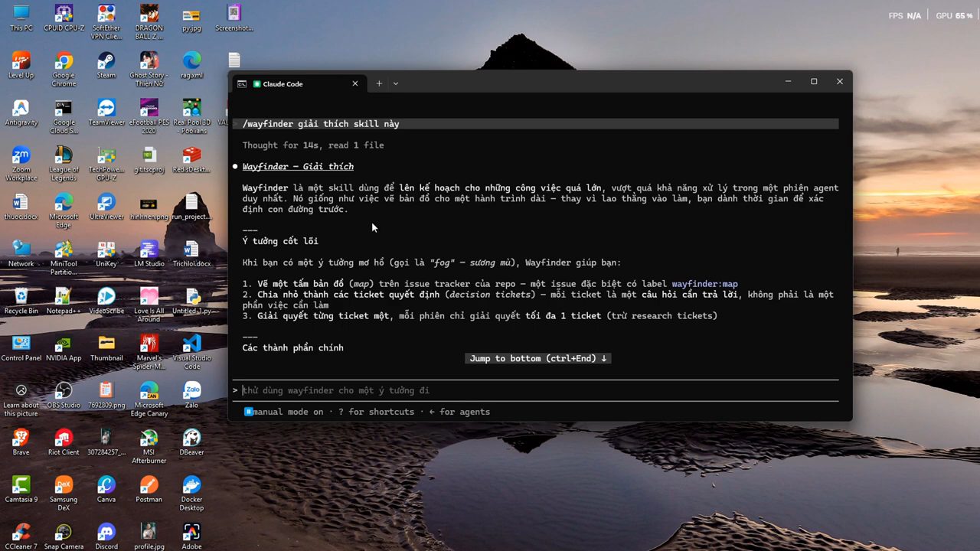Screen dimensions: 980x551
Task: Select the Brave browser shortcut
Action: tap(21, 442)
